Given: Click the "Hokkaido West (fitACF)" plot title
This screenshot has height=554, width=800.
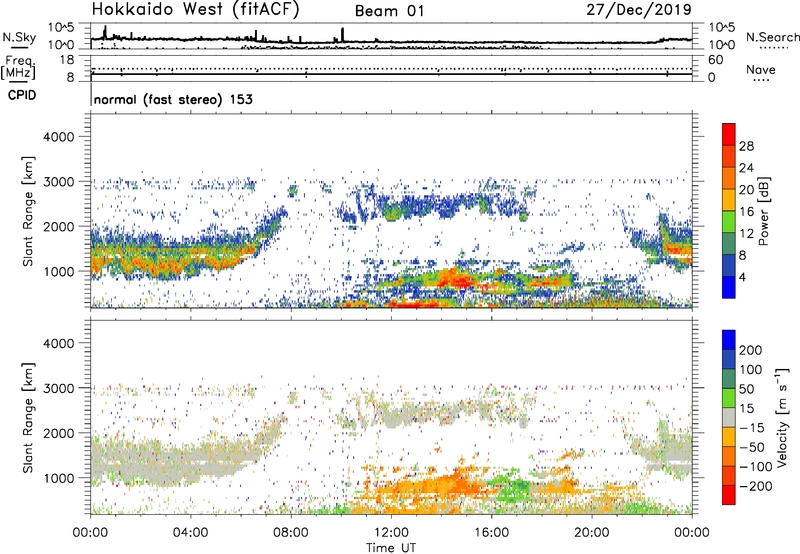Looking at the screenshot, I should (x=196, y=10).
